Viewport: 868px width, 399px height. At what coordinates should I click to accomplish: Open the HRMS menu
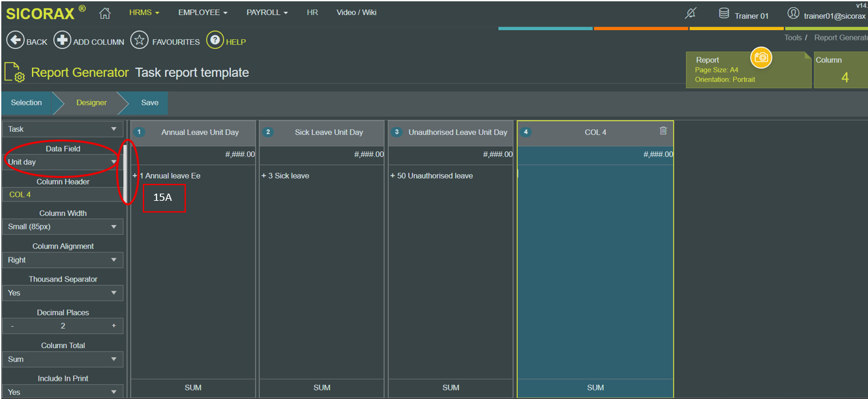click(144, 12)
